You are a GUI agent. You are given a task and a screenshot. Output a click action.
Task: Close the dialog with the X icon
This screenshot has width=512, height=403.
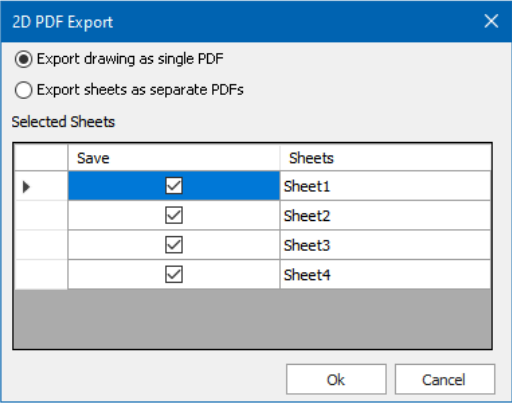pos(491,21)
